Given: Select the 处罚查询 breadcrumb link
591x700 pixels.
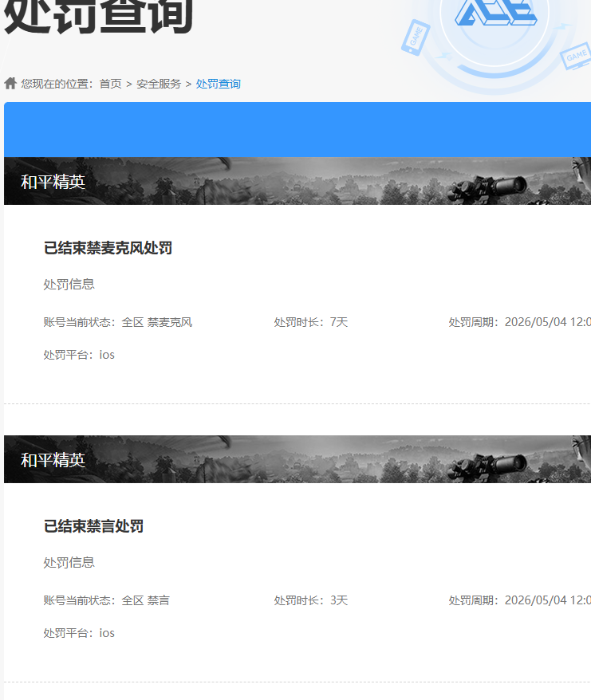Looking at the screenshot, I should (x=218, y=84).
